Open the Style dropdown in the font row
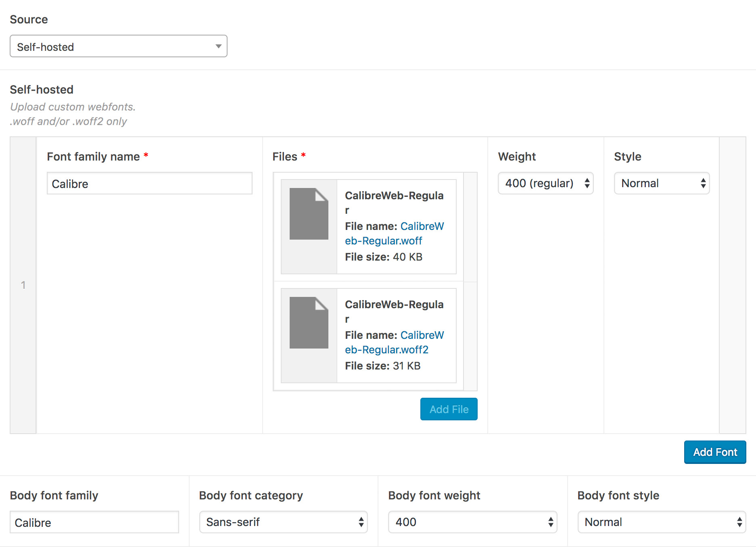This screenshot has height=547, width=756. point(662,184)
